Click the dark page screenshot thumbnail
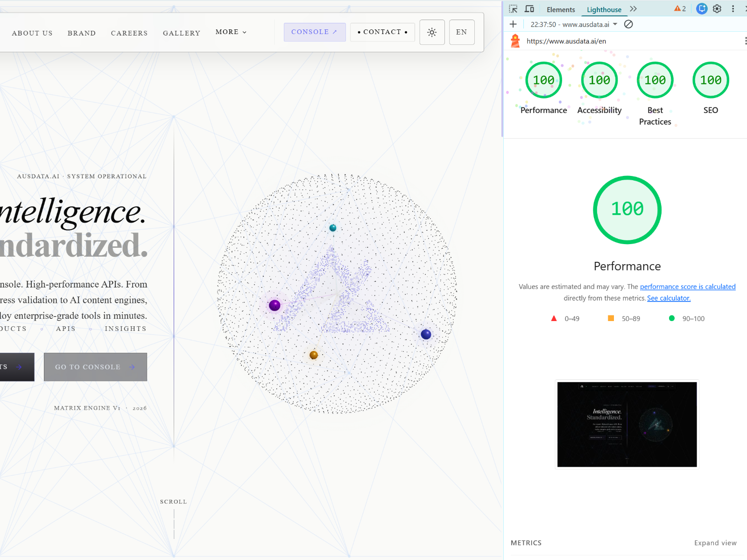 (627, 424)
